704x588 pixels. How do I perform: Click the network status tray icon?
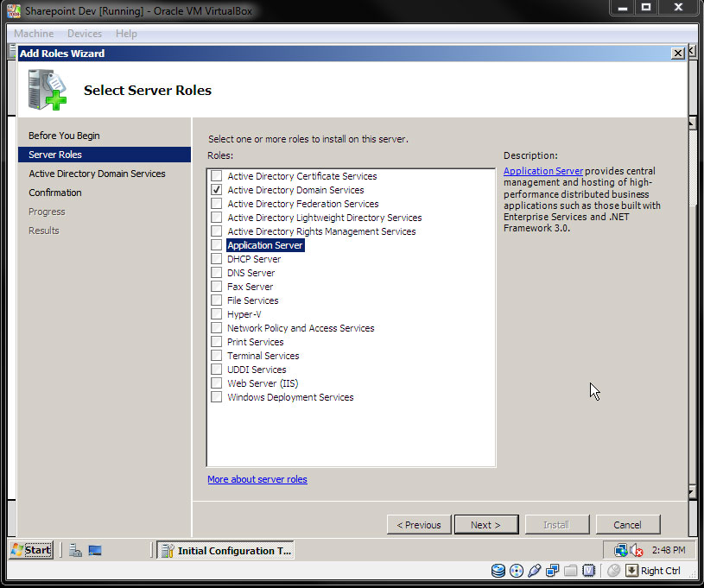point(621,550)
